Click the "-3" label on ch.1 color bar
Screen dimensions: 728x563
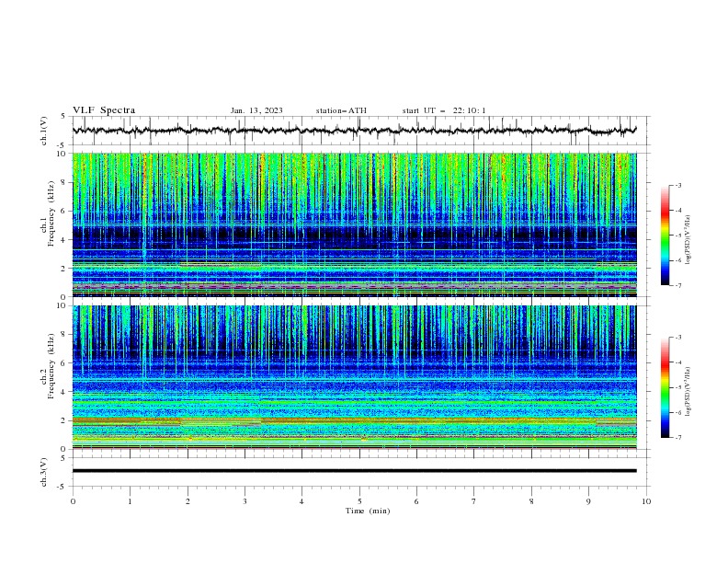click(x=677, y=185)
